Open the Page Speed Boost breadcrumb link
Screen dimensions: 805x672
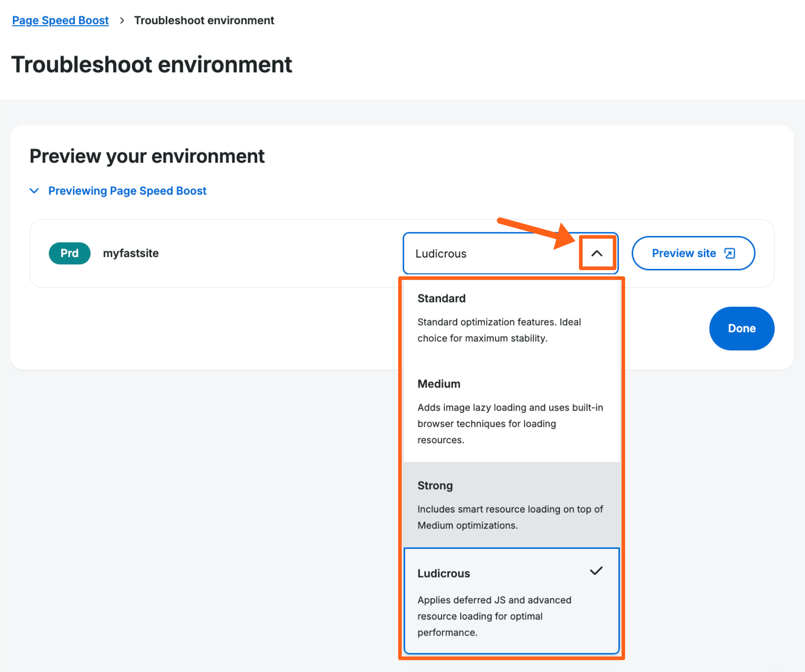pyautogui.click(x=60, y=20)
